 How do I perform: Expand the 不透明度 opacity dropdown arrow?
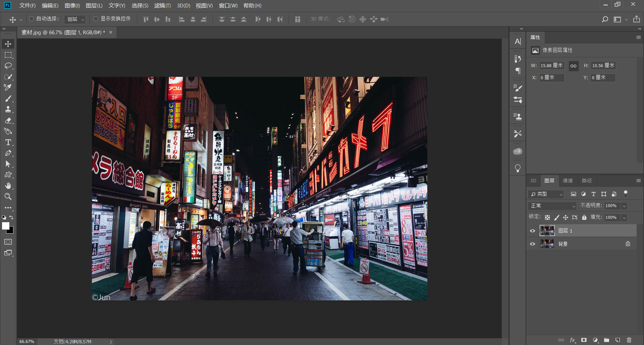click(624, 206)
